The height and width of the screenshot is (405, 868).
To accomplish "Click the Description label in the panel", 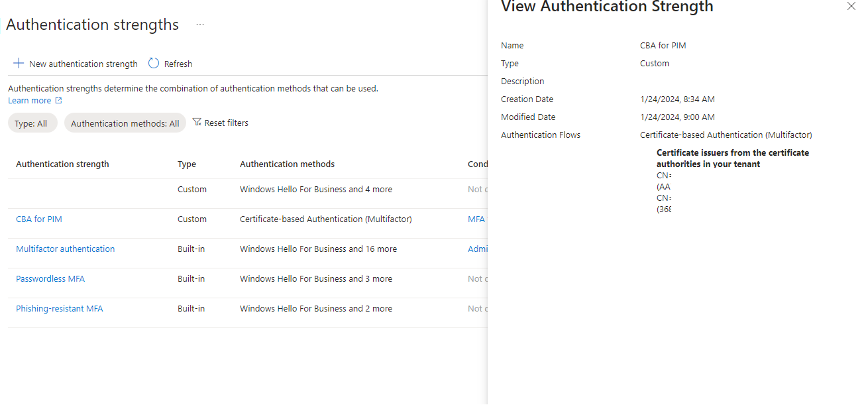I will pyautogui.click(x=523, y=82).
